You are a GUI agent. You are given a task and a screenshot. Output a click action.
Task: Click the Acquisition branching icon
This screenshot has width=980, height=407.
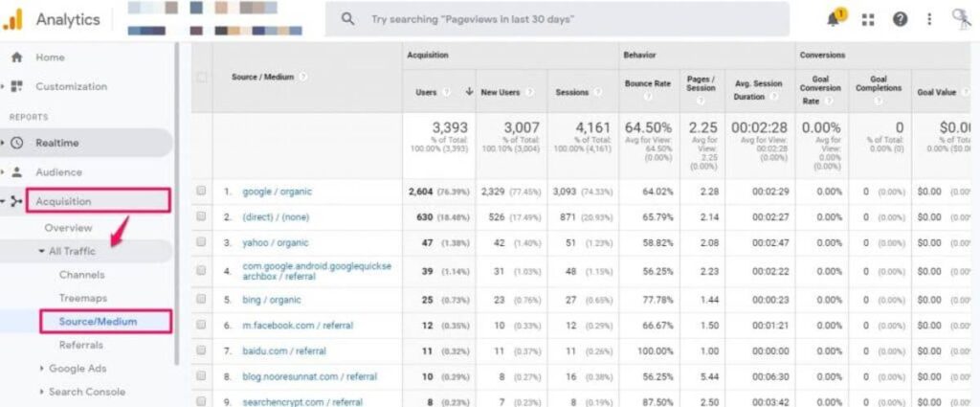[x=17, y=201]
